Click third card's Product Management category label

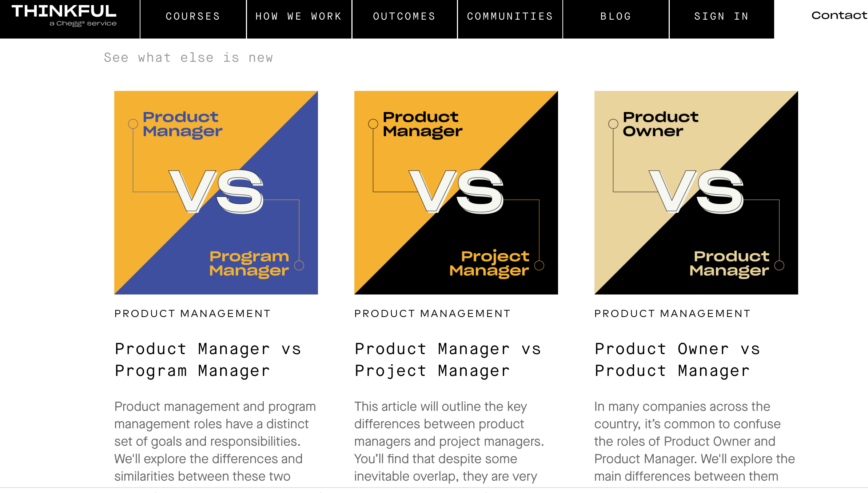[x=673, y=313]
